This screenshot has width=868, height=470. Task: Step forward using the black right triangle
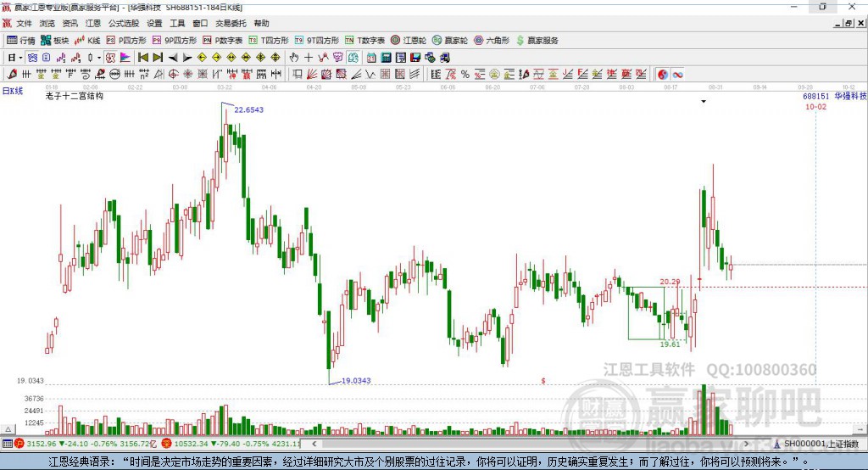pos(187,58)
